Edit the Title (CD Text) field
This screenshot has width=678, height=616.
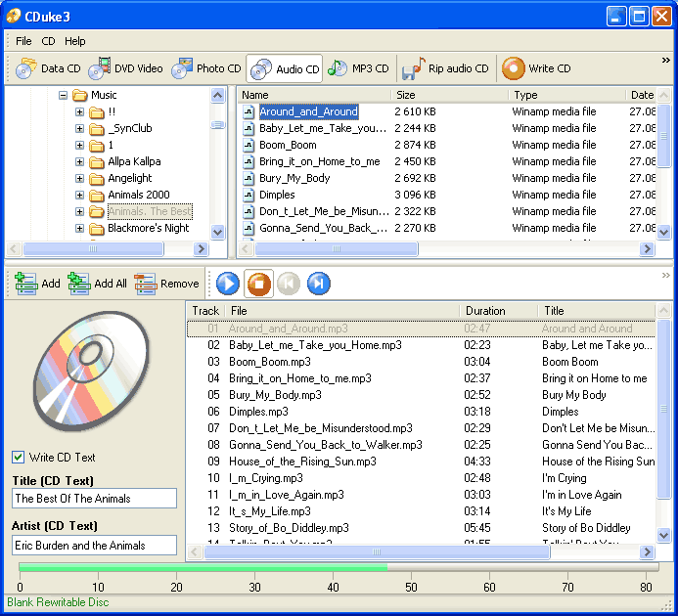pyautogui.click(x=94, y=499)
